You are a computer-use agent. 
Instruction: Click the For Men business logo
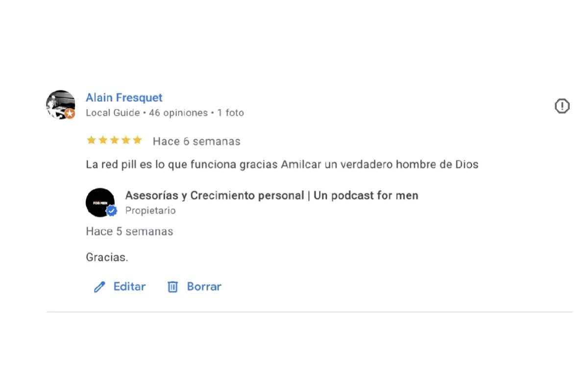click(x=100, y=202)
